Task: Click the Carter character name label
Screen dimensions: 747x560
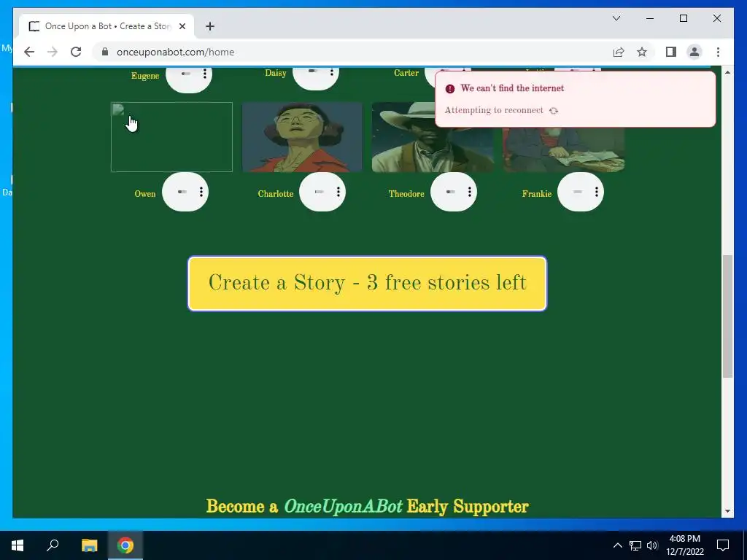Action: click(x=406, y=73)
